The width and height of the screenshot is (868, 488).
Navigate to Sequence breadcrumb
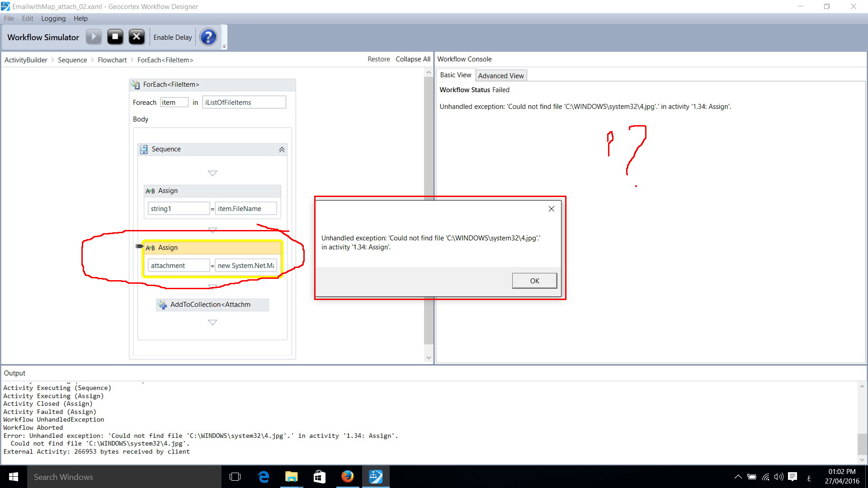[x=72, y=60]
